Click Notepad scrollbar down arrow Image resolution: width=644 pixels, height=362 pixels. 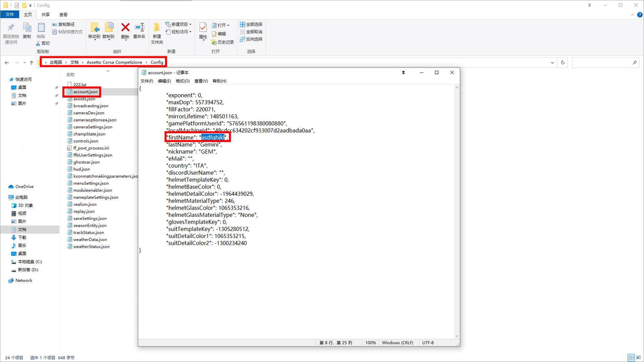(x=457, y=336)
